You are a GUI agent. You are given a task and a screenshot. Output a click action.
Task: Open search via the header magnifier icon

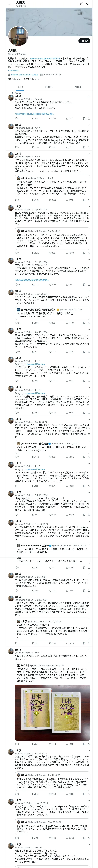tap(88, 4)
